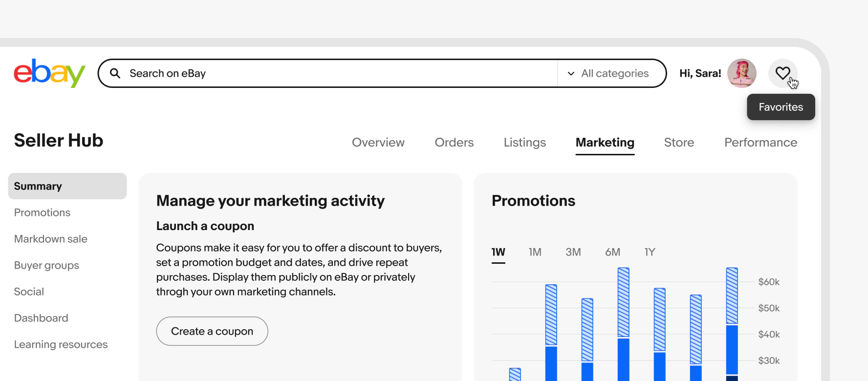Go to the Orders tab

[455, 142]
